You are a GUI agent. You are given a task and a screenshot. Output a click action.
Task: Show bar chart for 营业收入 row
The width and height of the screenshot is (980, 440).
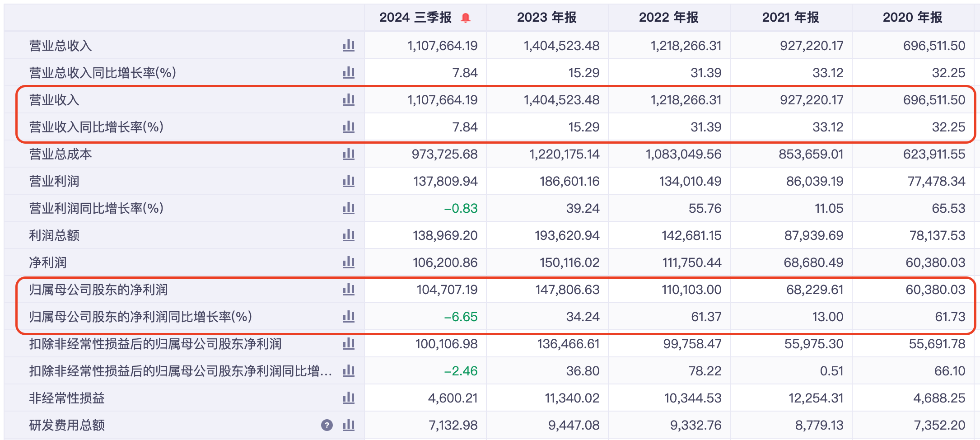348,100
